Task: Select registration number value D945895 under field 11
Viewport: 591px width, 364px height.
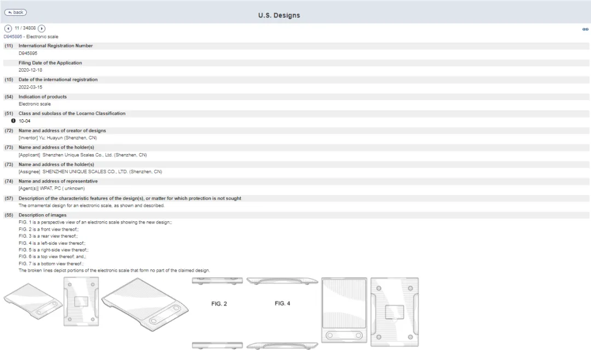Action: coord(28,54)
